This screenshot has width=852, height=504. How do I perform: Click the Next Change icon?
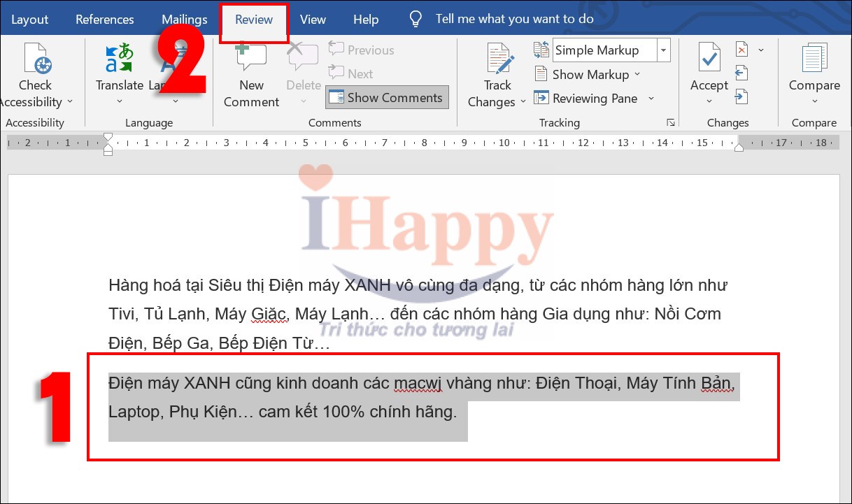click(x=742, y=97)
